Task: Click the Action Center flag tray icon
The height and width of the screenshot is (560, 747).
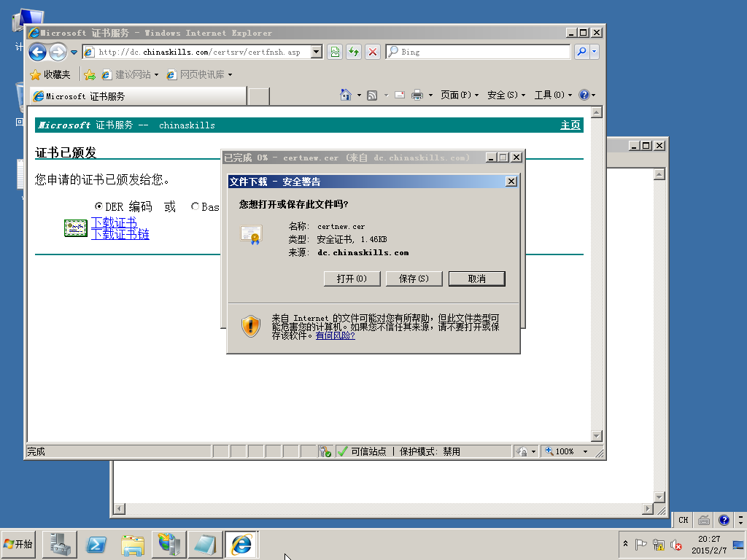Action: point(640,544)
